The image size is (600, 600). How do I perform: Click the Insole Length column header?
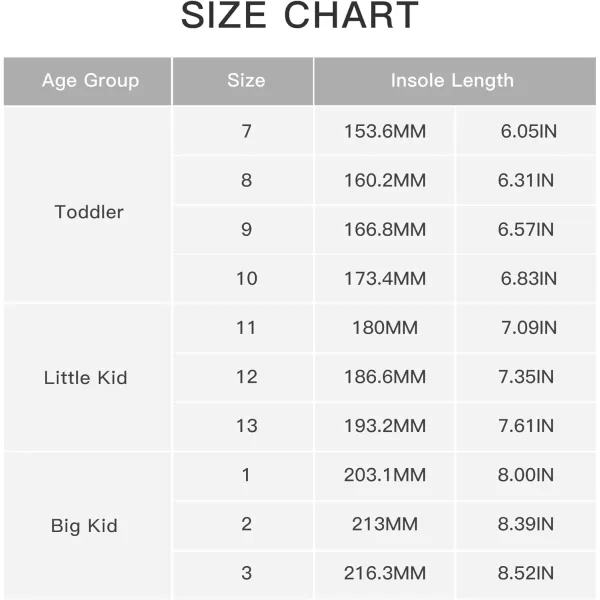(x=452, y=81)
